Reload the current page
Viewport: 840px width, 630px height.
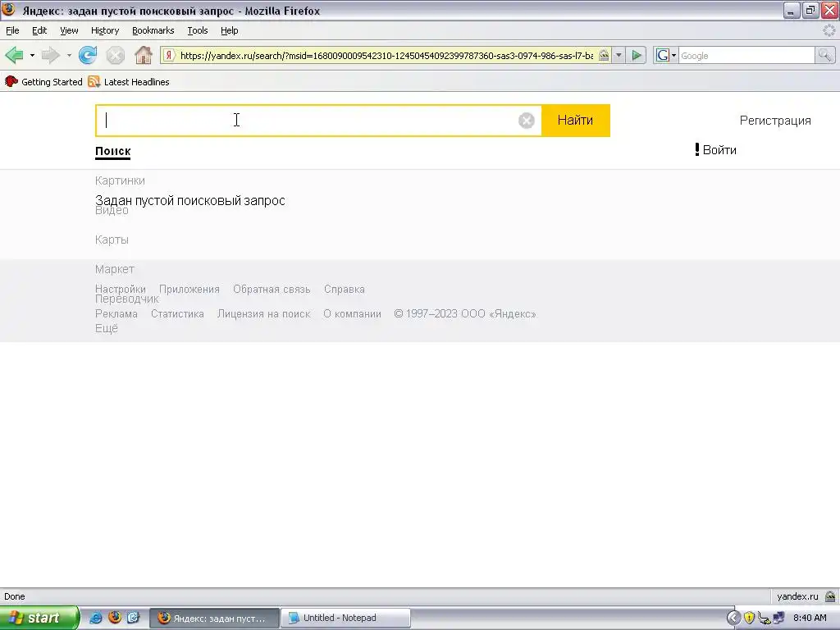(88, 55)
